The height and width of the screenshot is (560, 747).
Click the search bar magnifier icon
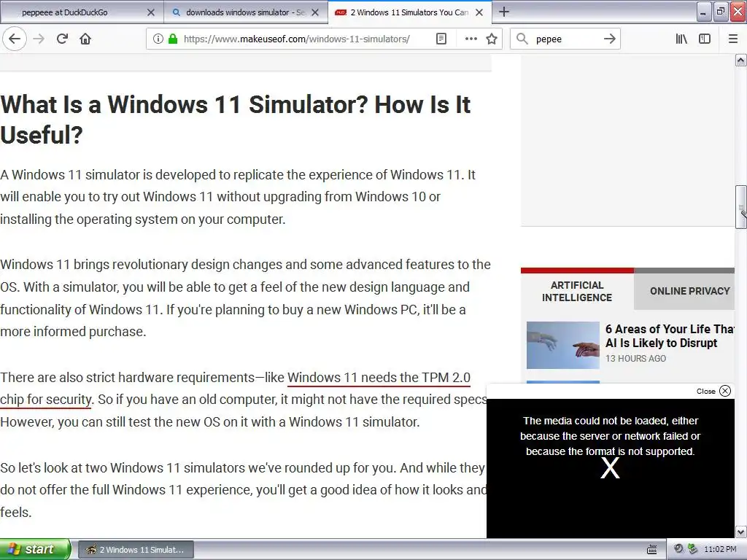pos(522,39)
